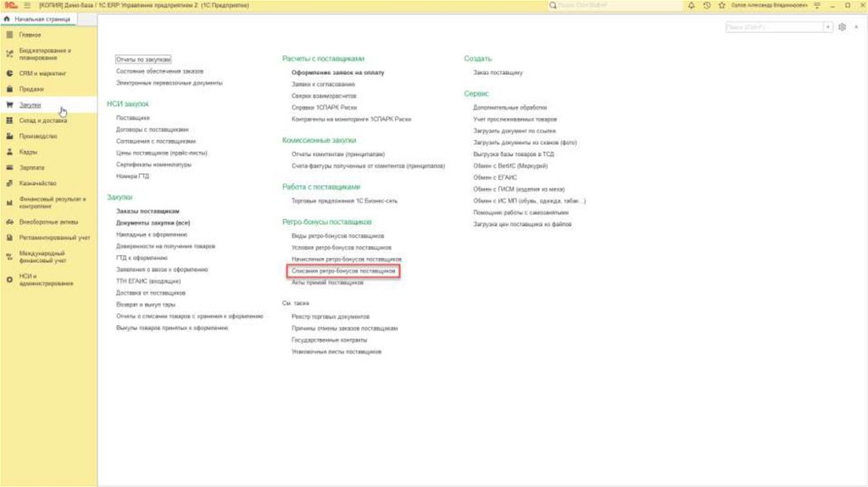Open Акты премий поставщиков
This screenshot has width=868, height=487.
point(328,283)
